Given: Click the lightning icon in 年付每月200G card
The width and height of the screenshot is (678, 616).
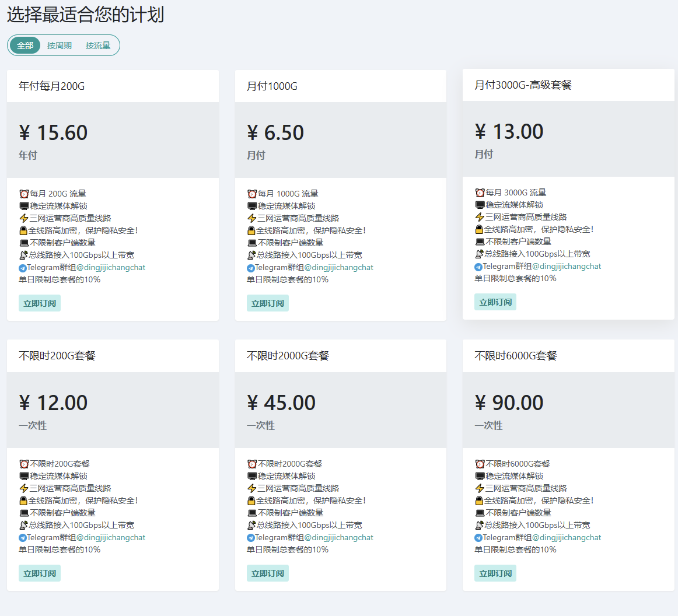Looking at the screenshot, I should click(x=24, y=218).
